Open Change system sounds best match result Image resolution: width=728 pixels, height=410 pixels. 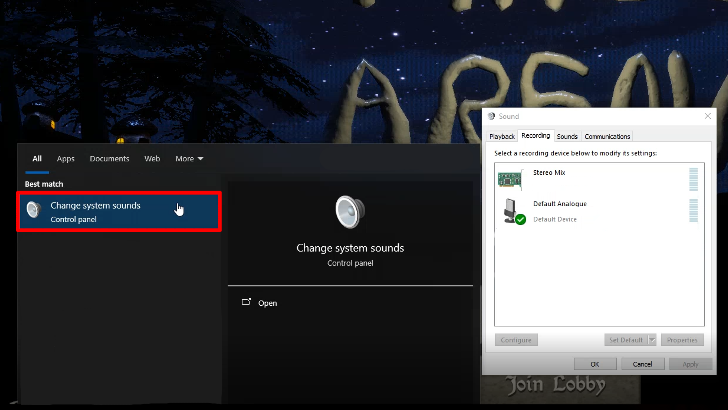point(119,212)
